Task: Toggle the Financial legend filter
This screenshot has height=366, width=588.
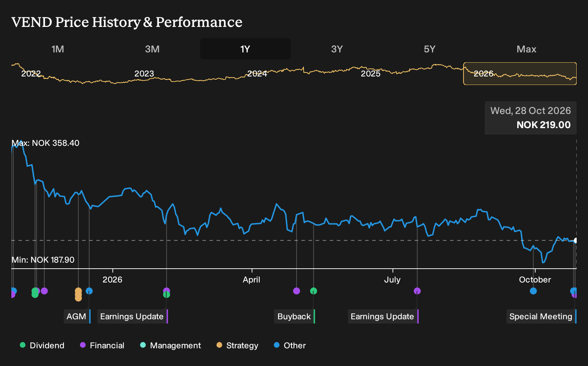Action: click(102, 345)
